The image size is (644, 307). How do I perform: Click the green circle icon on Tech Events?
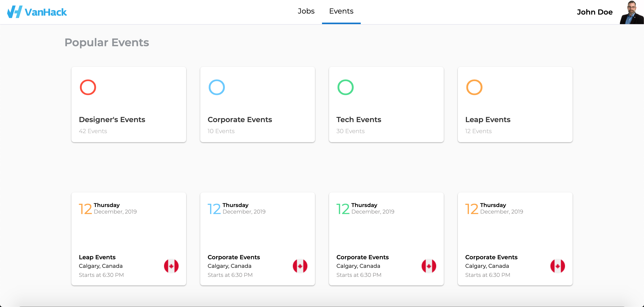coord(345,87)
